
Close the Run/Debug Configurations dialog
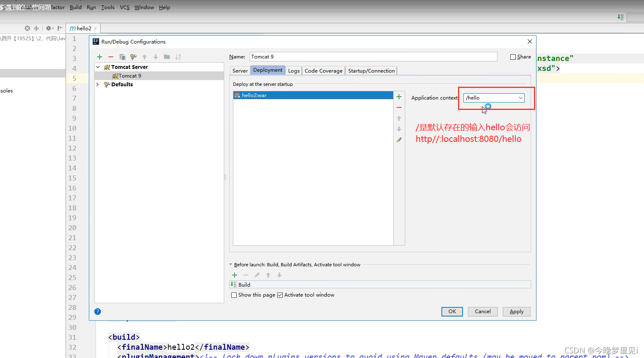pos(529,41)
